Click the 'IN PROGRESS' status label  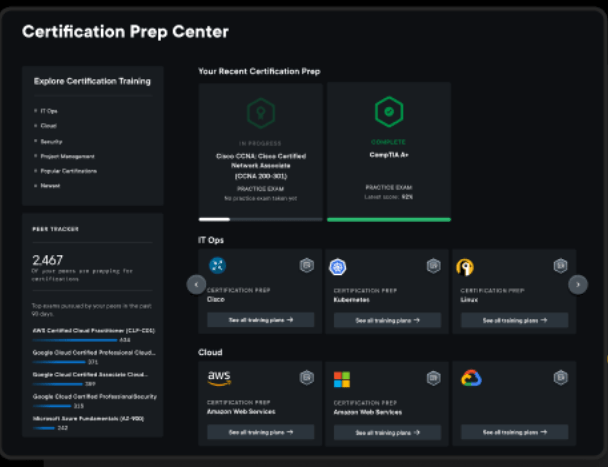tap(260, 144)
